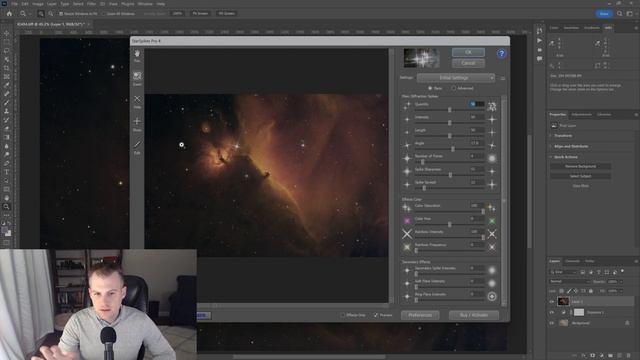Click the Actions play icon in collapsed panel strip
The width and height of the screenshot is (640, 360).
coord(540,40)
